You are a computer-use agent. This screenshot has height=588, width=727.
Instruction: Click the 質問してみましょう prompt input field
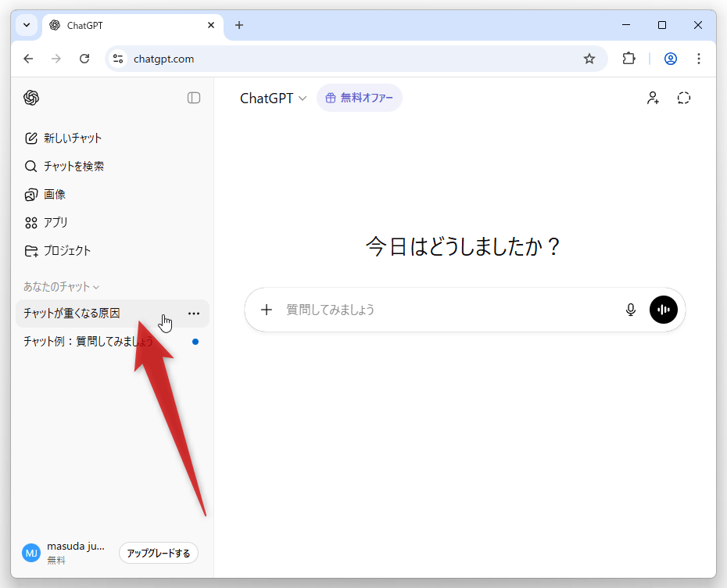446,310
